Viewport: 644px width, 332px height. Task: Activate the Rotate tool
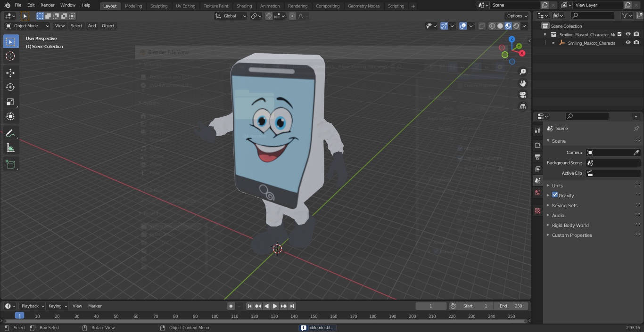[10, 87]
